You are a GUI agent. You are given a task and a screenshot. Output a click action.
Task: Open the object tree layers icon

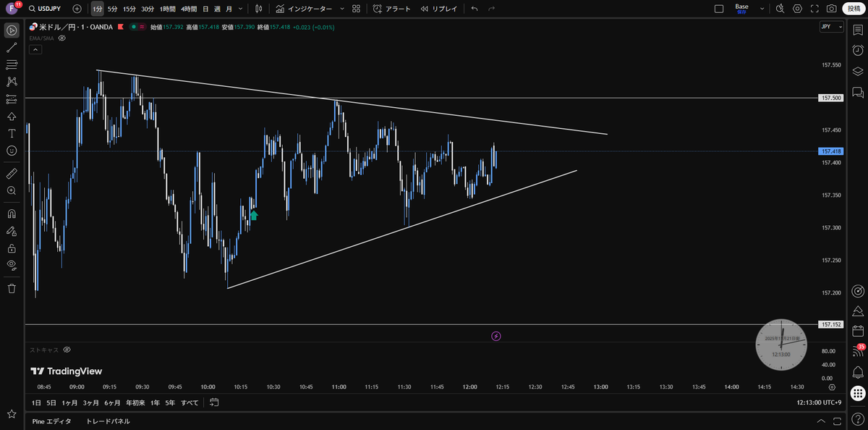(x=858, y=71)
